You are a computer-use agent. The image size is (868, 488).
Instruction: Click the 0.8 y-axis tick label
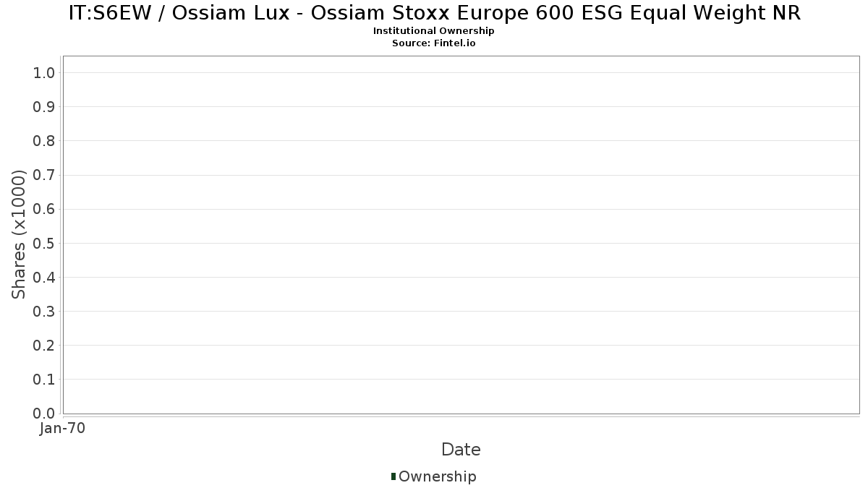[44, 141]
